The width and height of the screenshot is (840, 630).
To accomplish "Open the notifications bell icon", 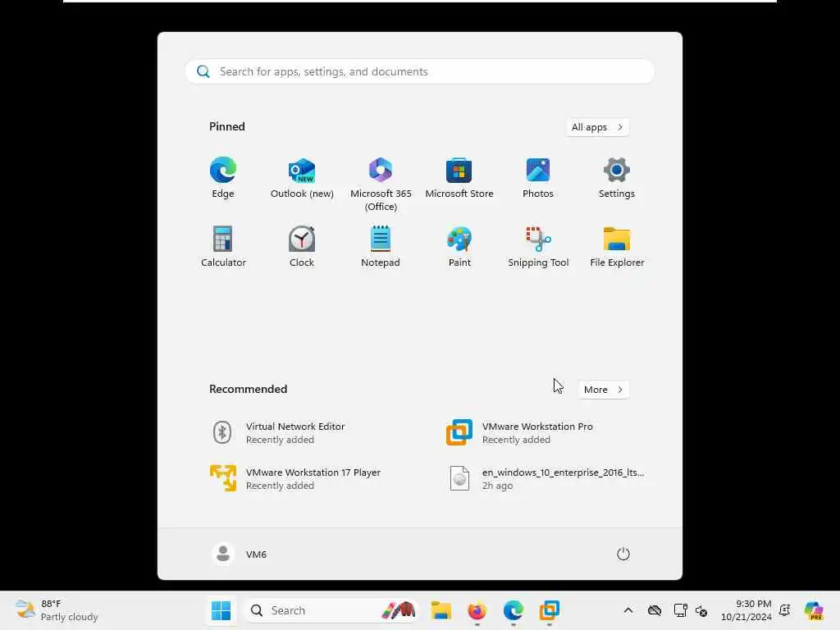I will [785, 610].
